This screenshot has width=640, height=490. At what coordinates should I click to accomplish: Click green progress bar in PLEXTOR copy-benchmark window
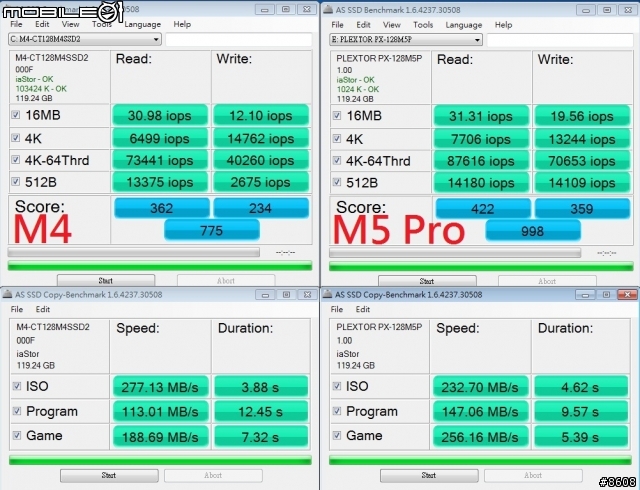(480, 460)
